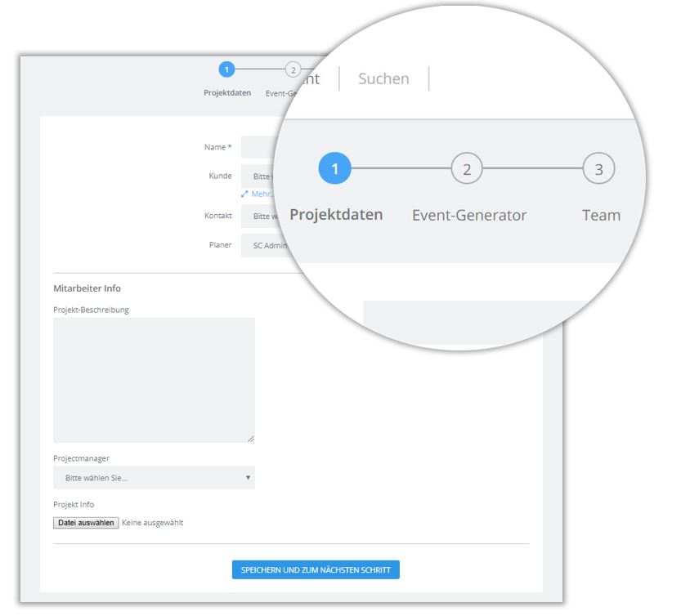This screenshot has width=699, height=616.
Task: Open the Suchen menu item
Action: 383,79
